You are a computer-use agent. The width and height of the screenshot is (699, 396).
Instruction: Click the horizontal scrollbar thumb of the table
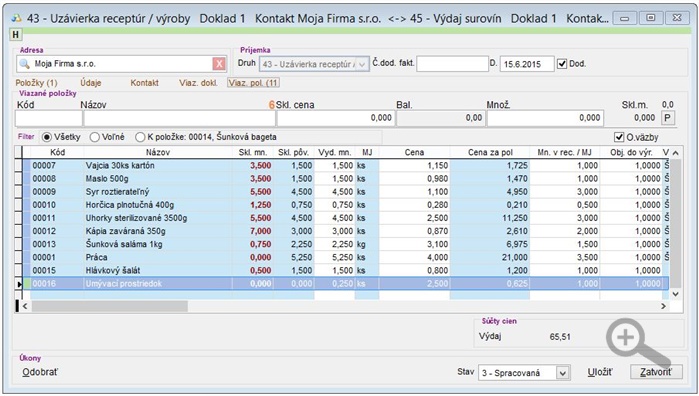click(x=110, y=306)
